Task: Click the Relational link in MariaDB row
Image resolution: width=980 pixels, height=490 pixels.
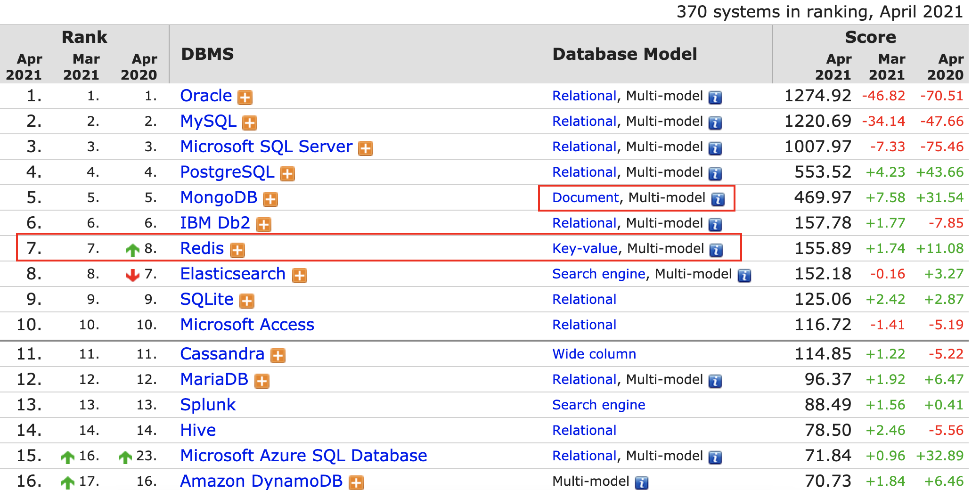Action: (x=584, y=379)
